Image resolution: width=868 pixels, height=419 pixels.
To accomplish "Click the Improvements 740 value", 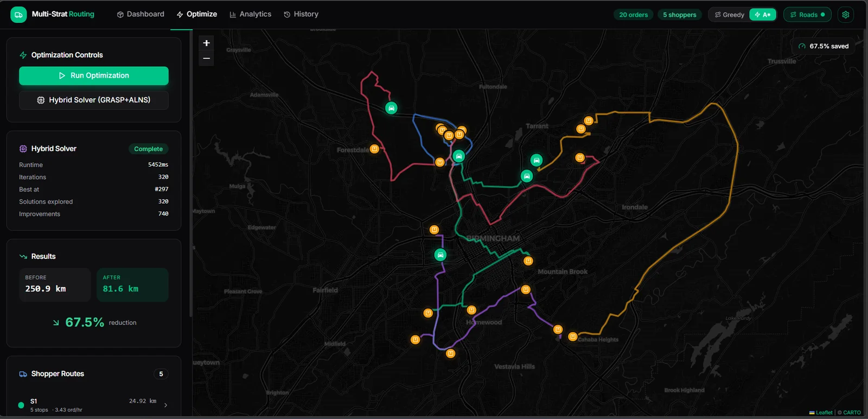I will [x=163, y=214].
